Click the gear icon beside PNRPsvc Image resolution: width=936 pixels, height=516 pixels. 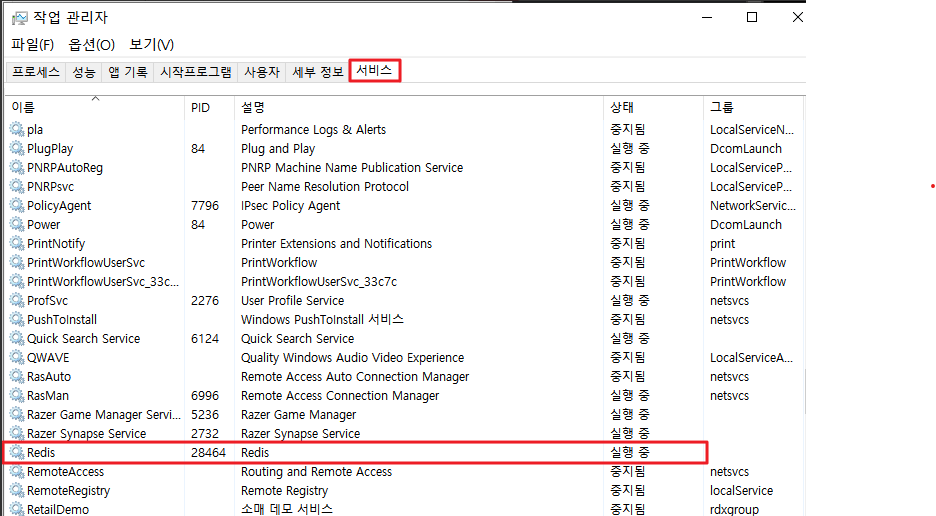click(x=17, y=186)
